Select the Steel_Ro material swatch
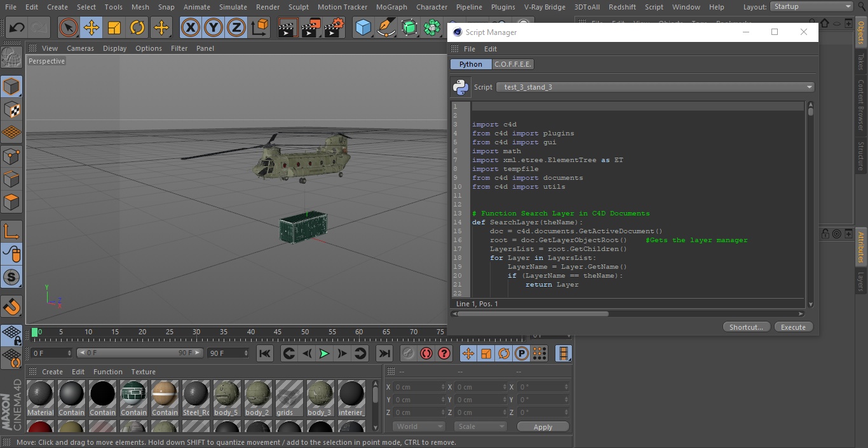This screenshot has height=448, width=868. (x=196, y=398)
